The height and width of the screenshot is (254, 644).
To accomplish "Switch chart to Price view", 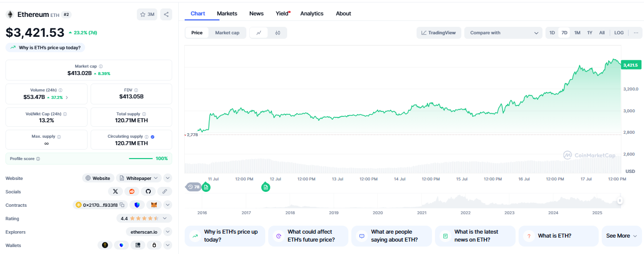I will tap(197, 33).
